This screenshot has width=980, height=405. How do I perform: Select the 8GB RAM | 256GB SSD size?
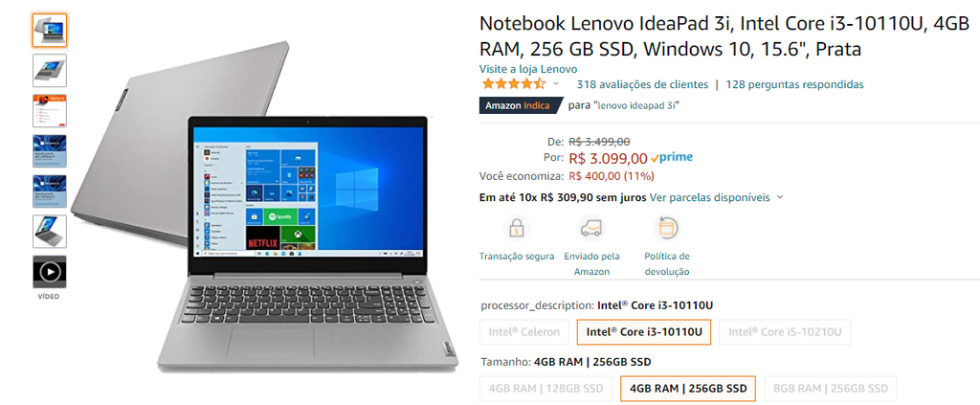click(x=831, y=388)
